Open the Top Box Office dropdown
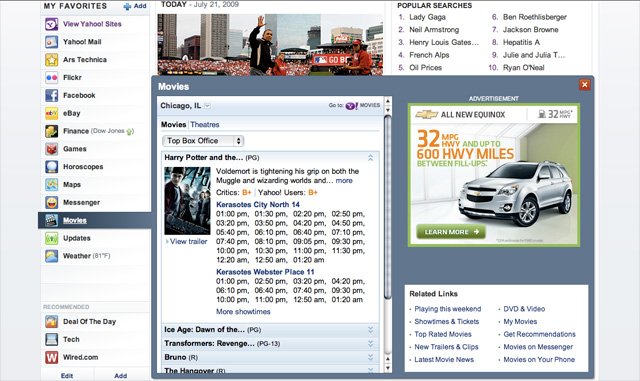 [x=203, y=141]
